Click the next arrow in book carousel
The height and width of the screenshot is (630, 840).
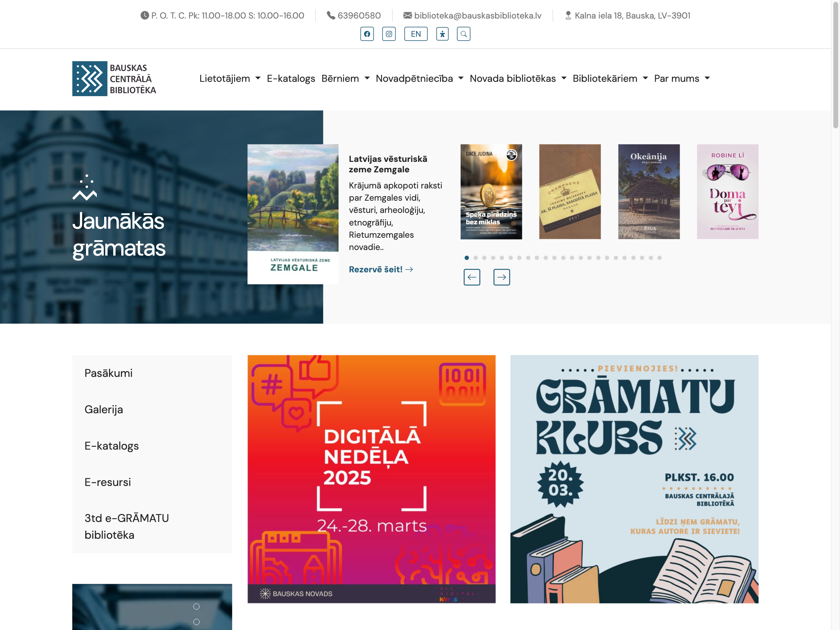(501, 277)
